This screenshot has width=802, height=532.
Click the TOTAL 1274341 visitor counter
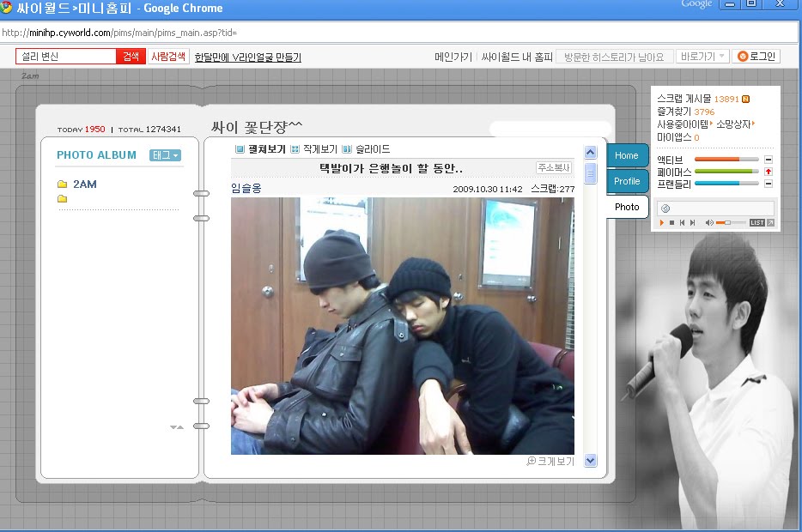(149, 130)
